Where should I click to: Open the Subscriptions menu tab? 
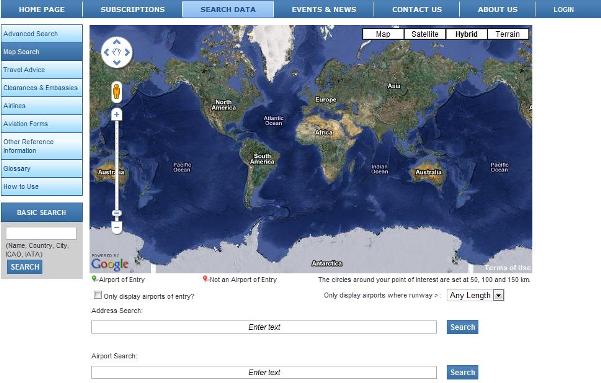(x=133, y=9)
